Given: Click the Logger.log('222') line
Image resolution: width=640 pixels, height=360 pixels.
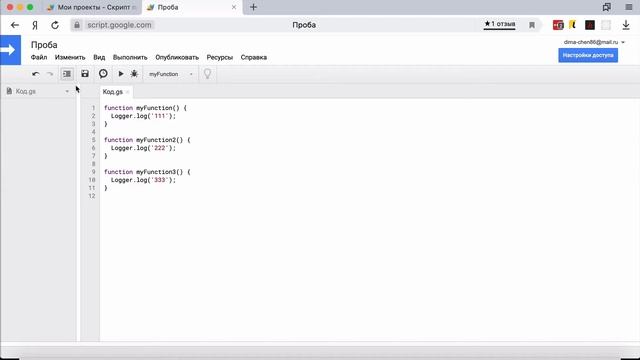Looking at the screenshot, I should click(143, 148).
